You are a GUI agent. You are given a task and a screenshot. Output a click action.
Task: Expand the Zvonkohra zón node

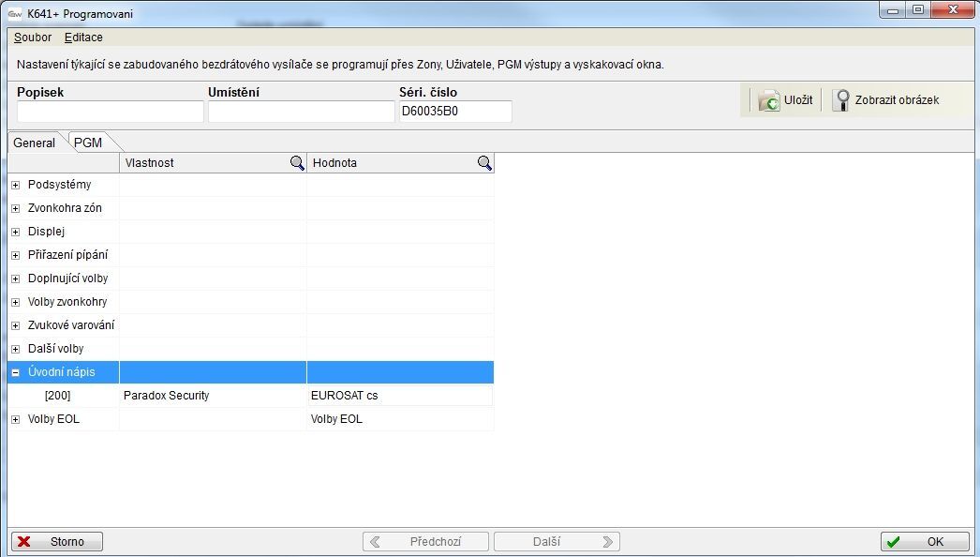[x=16, y=208]
